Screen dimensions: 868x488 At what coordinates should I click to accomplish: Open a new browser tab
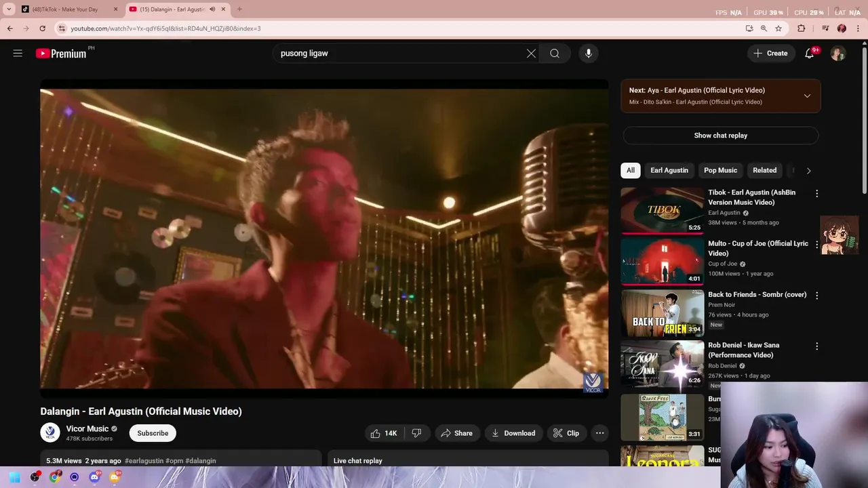[239, 9]
